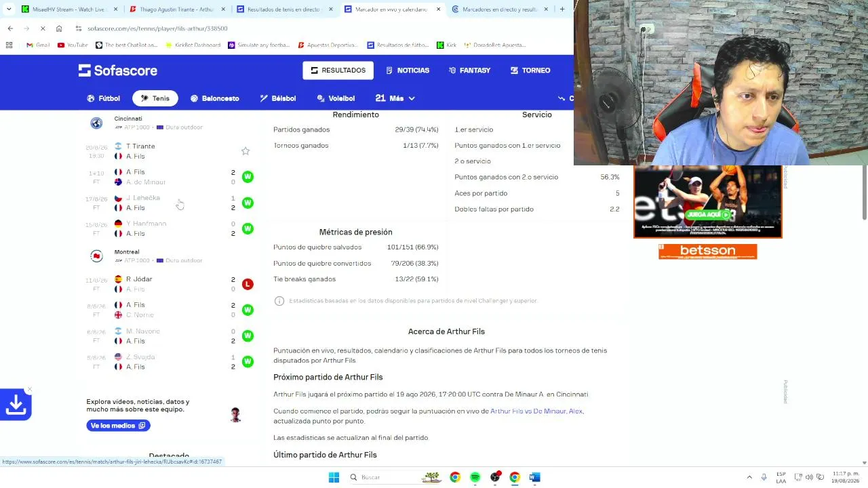The image size is (868, 488).
Task: Open the YouTube bookmark
Action: pyautogui.click(x=73, y=45)
